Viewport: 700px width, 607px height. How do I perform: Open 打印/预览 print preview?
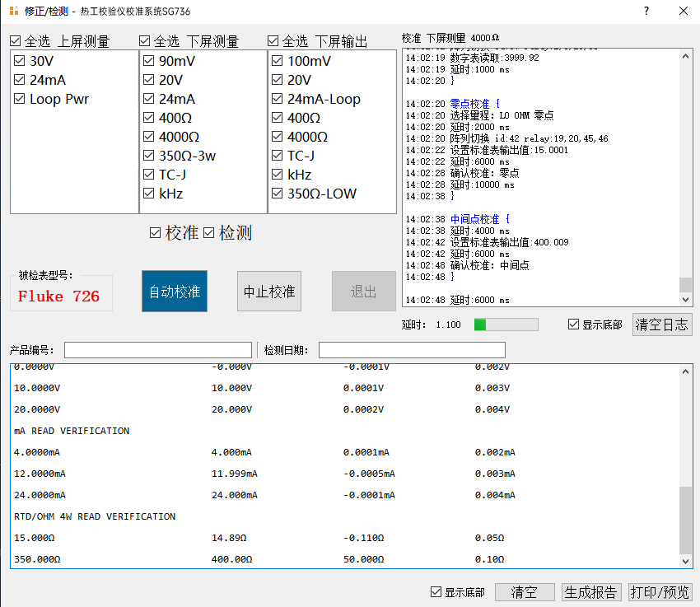[660, 592]
